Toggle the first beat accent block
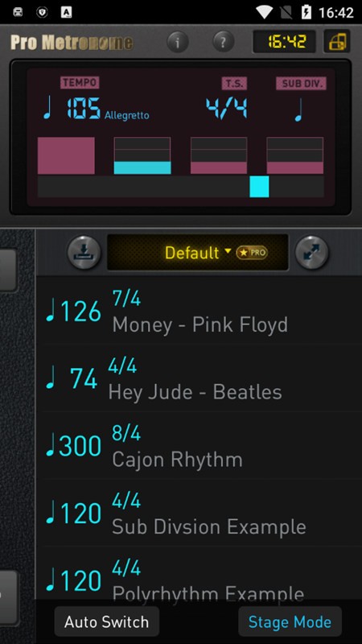362x644 pixels. click(x=66, y=155)
